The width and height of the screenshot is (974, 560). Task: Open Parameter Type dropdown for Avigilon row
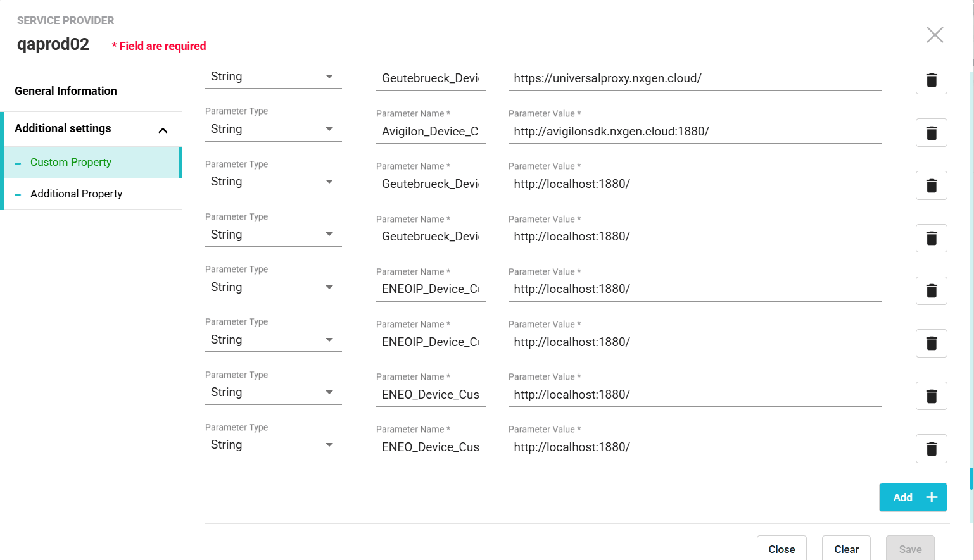click(273, 129)
